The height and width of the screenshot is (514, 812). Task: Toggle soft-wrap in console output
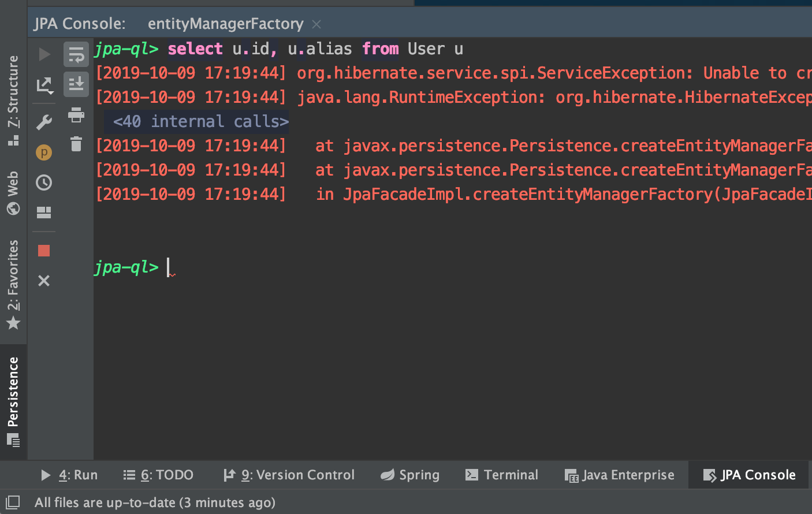(76, 54)
